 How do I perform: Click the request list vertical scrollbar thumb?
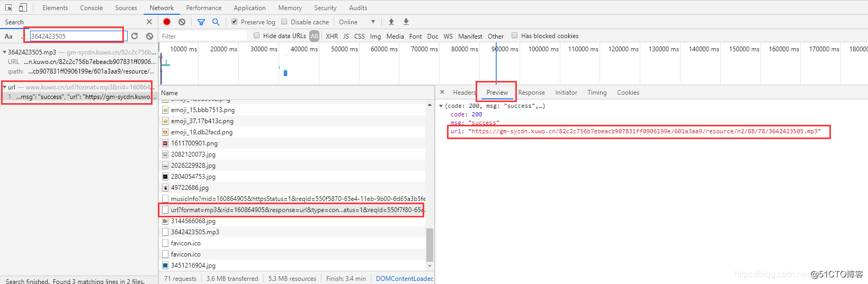coord(429,244)
